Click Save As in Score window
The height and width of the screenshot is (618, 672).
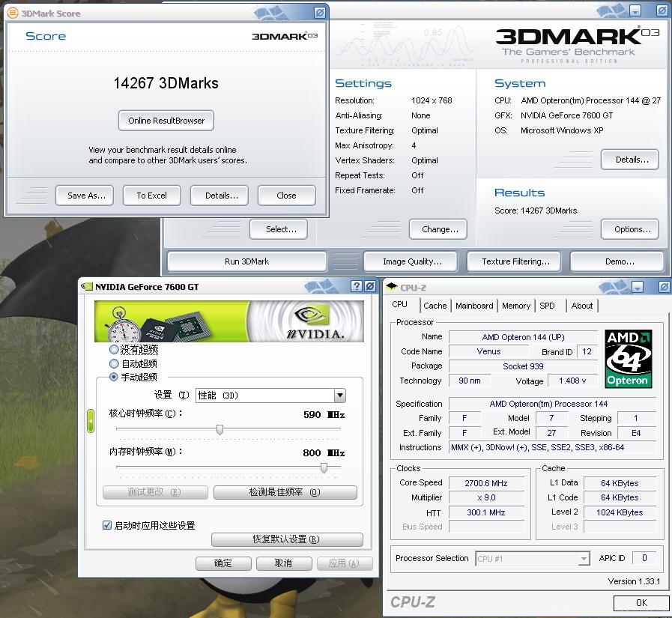click(85, 196)
